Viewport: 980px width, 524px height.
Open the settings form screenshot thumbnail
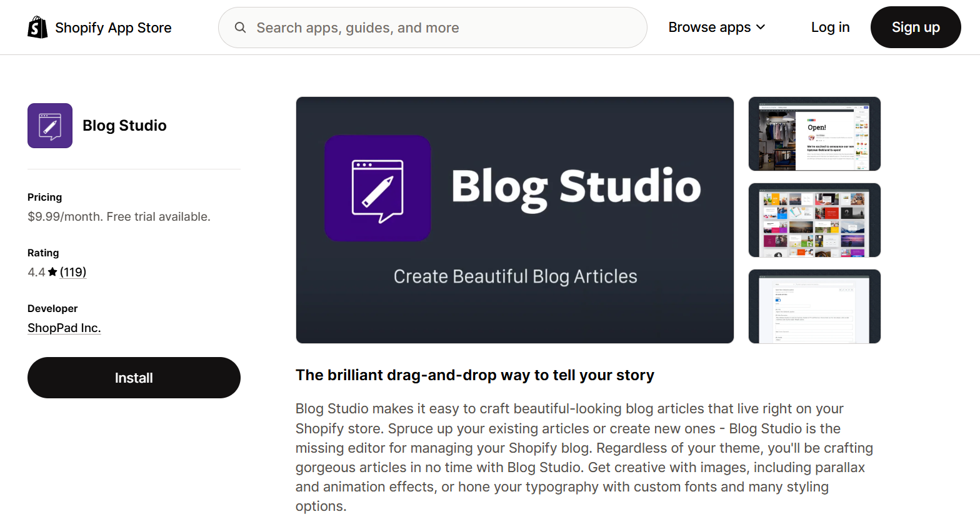point(814,306)
